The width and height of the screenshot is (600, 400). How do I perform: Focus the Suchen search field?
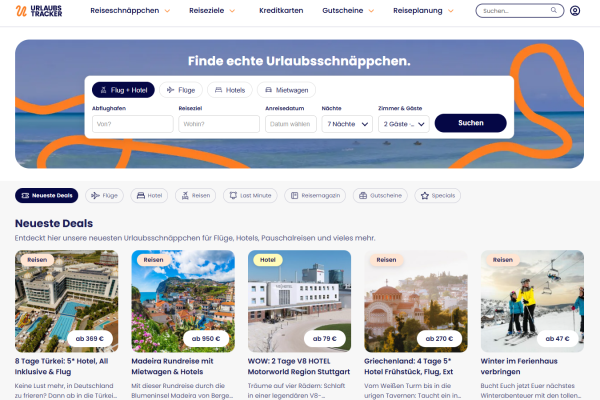[x=520, y=11]
